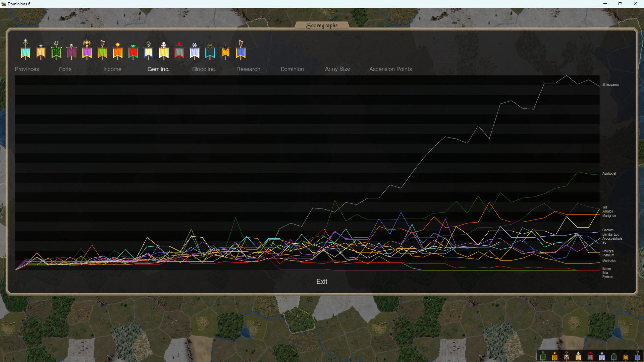Select the blue harp banner in Scoregraphs panel
Screen dimensions: 644x362
(241, 50)
